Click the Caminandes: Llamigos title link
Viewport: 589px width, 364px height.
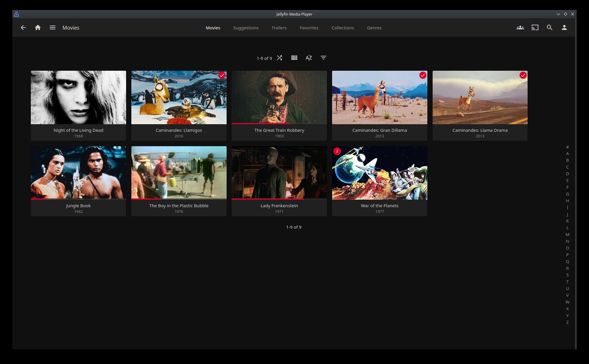(x=179, y=130)
